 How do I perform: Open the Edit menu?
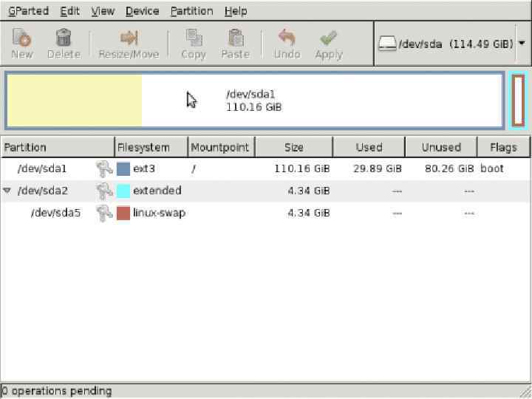69,11
